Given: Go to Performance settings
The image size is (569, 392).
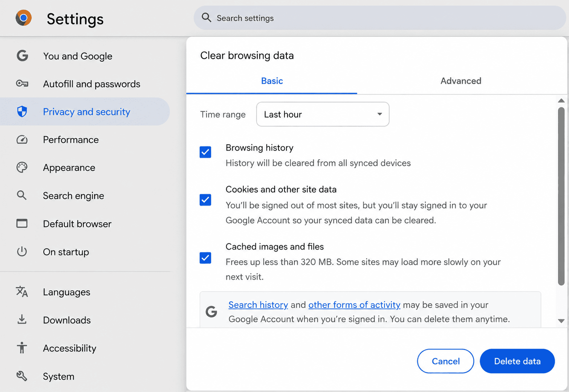Looking at the screenshot, I should [85, 140].
